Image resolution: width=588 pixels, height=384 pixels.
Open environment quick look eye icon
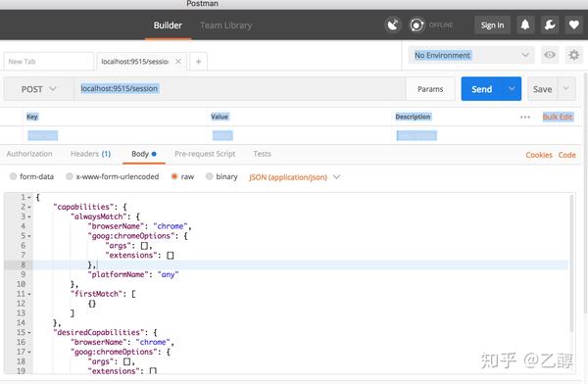(x=550, y=55)
